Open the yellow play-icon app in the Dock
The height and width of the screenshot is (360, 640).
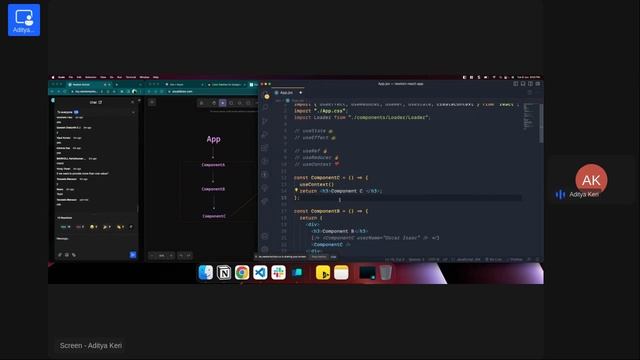[323, 273]
